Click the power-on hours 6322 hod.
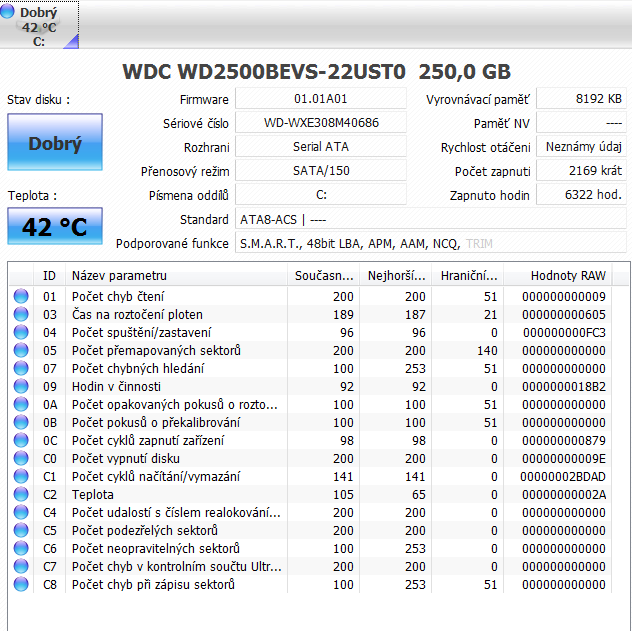Screen dimensions: 632x631 point(581,195)
